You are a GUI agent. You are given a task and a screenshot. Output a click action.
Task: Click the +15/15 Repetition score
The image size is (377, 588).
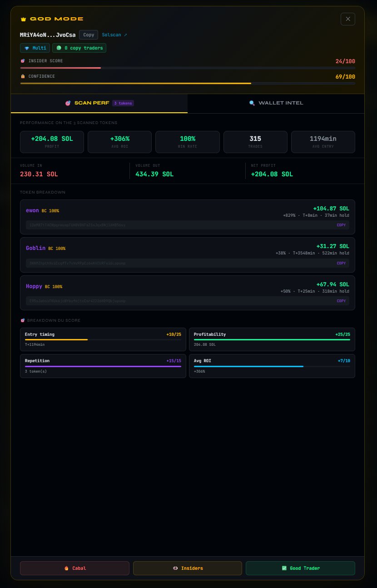click(x=174, y=361)
